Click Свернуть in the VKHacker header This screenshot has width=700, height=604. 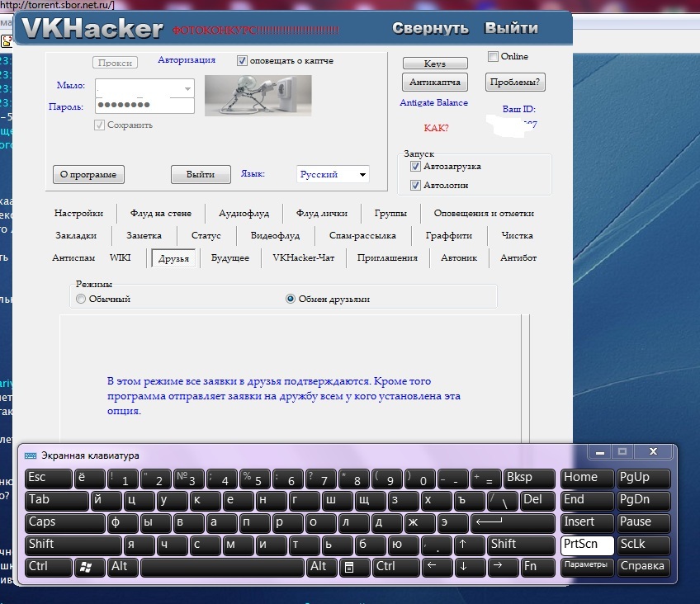tap(430, 28)
